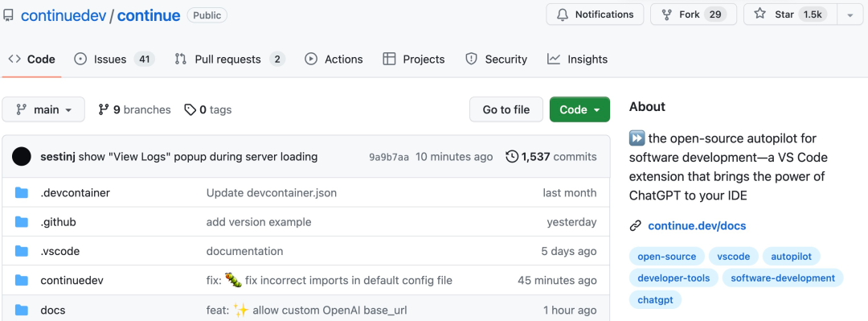Viewport: 868px width, 321px height.
Task: Open the Projects tab
Action: [x=414, y=60]
